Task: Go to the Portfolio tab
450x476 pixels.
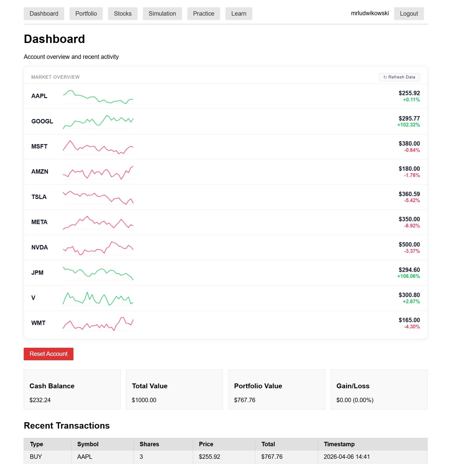Action: click(86, 14)
